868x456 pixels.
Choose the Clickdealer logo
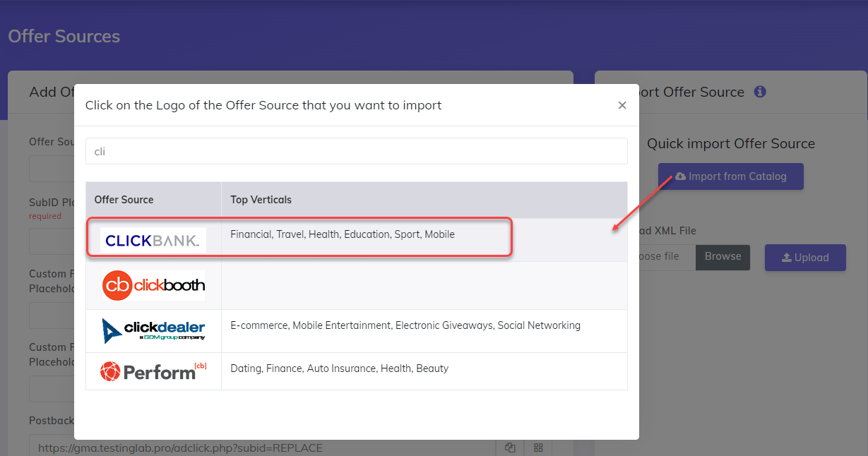[153, 330]
